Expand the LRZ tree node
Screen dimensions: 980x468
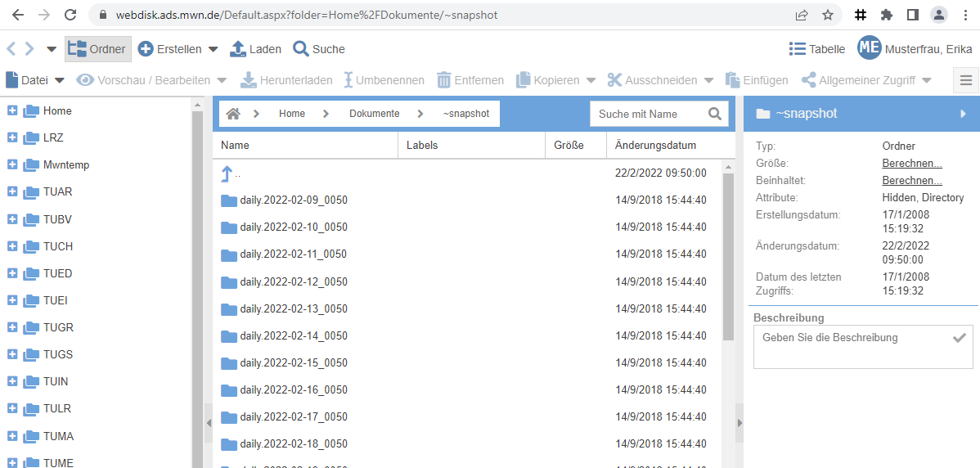12,137
